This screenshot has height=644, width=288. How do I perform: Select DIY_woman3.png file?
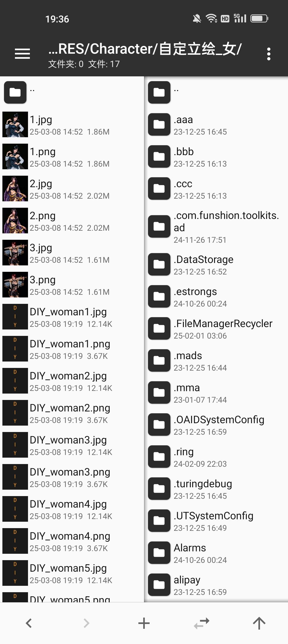[x=72, y=477]
